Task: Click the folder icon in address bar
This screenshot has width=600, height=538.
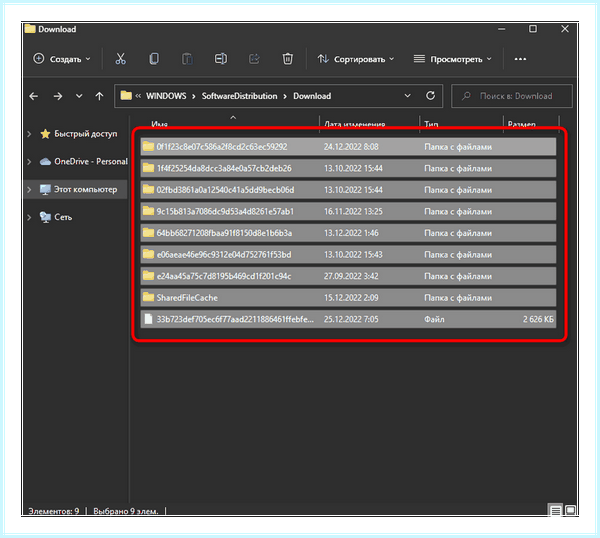Action: 126,95
